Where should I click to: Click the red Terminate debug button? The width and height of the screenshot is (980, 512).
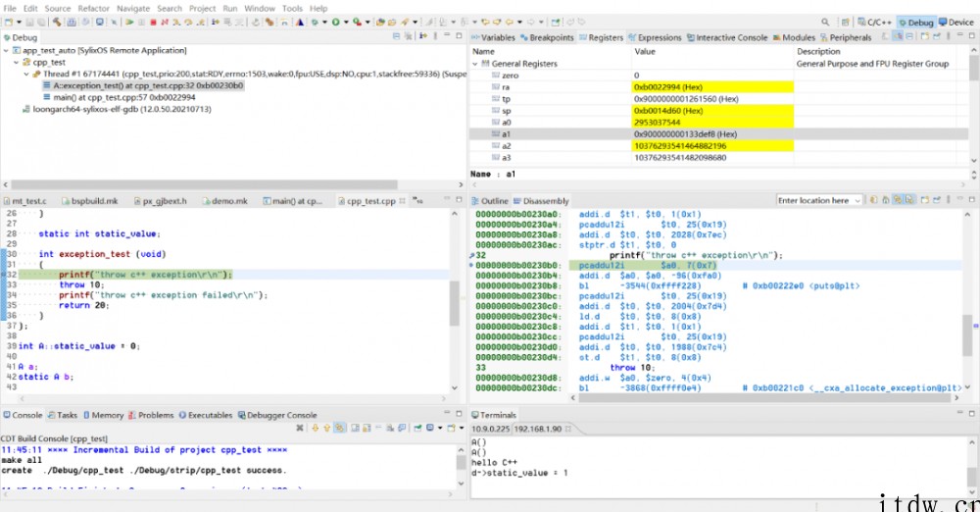click(153, 22)
